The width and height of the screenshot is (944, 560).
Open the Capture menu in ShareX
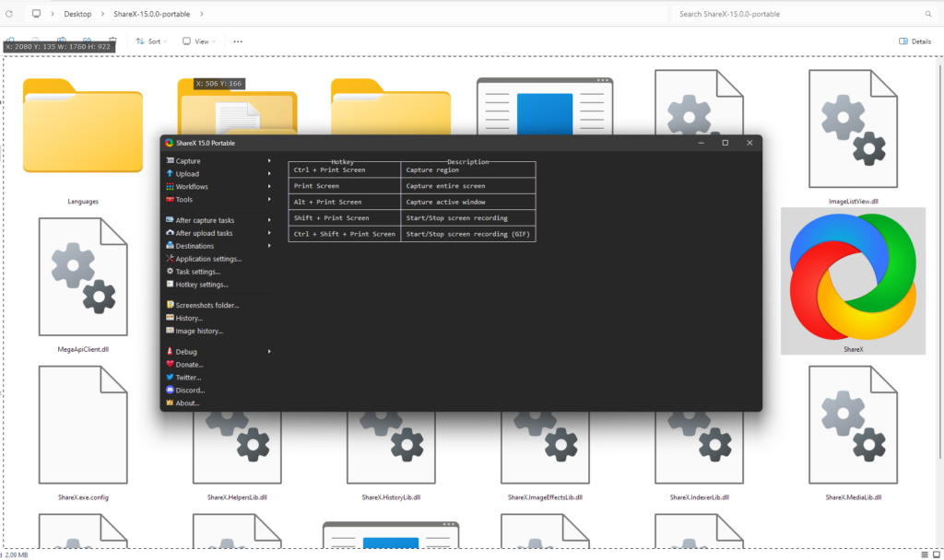tap(188, 161)
